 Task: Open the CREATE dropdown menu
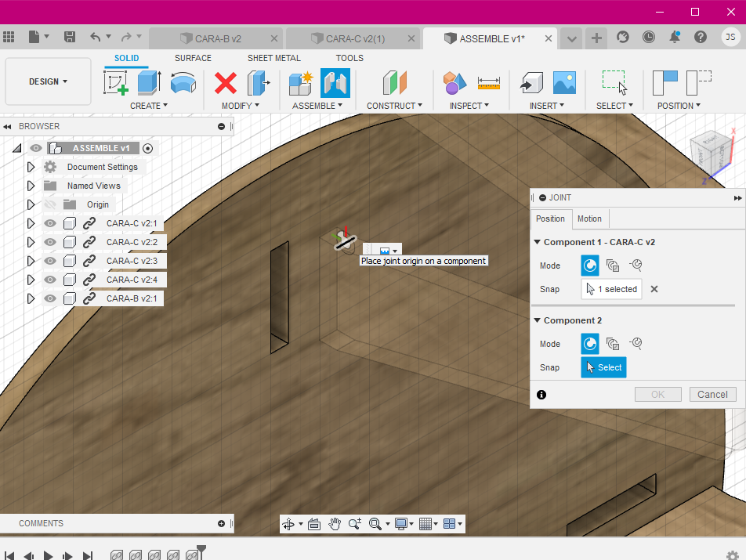coord(149,106)
